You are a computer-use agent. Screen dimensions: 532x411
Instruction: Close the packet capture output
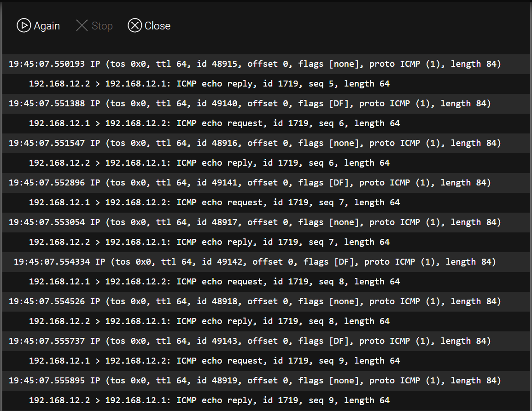pos(149,26)
